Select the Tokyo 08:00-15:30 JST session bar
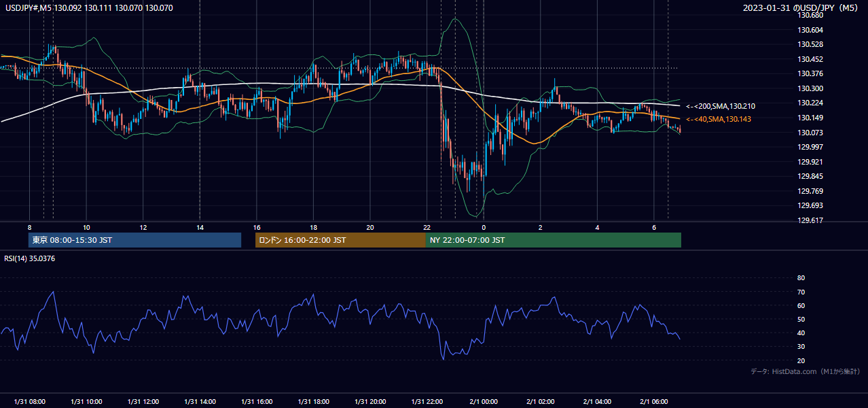Viewport: 868px width, 408px height. 134,240
